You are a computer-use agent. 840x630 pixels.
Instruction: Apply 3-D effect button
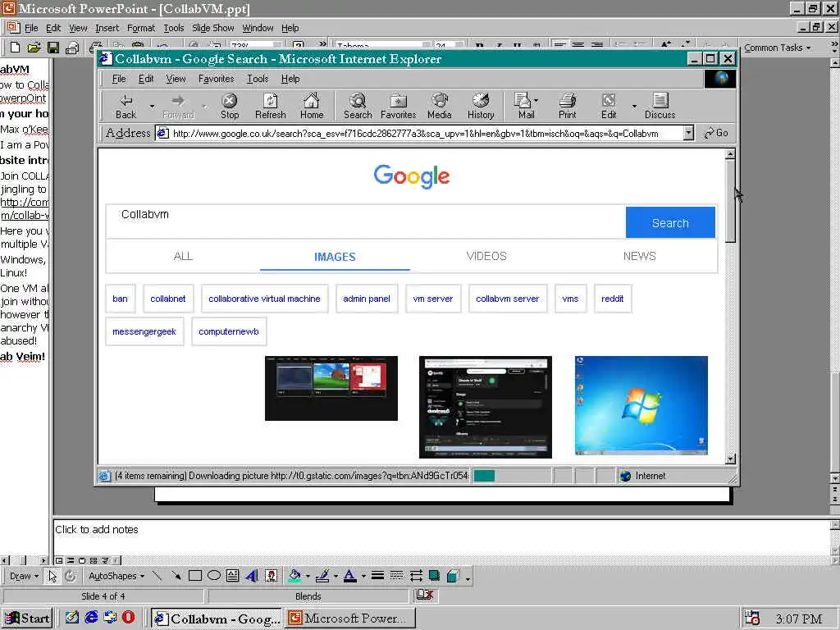pyautogui.click(x=453, y=576)
